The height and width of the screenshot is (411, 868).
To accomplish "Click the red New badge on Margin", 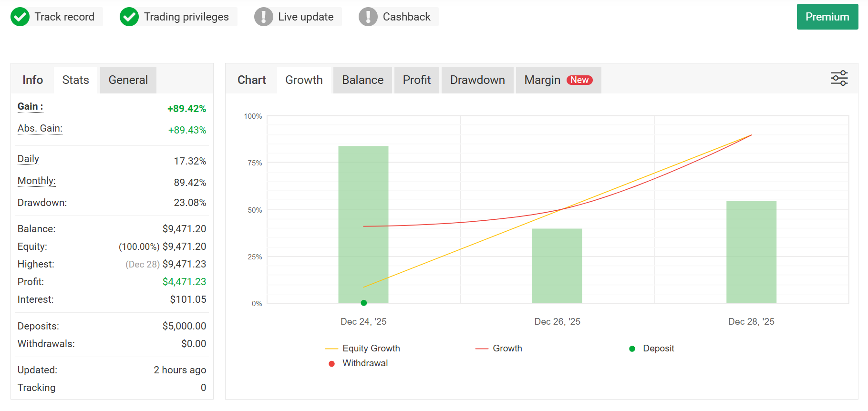I will click(x=579, y=80).
